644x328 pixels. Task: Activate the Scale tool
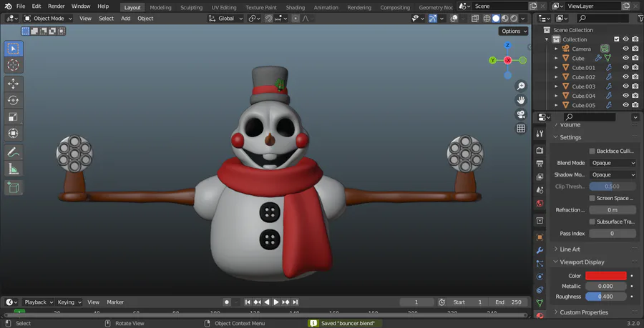click(13, 117)
